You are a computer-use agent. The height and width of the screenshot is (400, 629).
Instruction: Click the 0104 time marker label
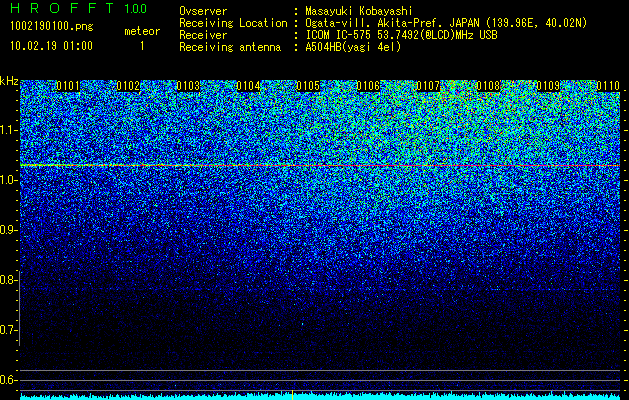coord(248,86)
